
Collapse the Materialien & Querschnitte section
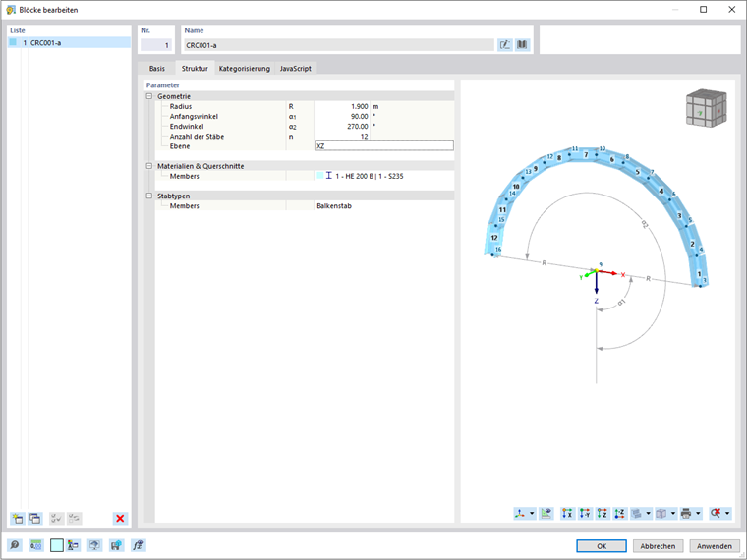[x=149, y=166]
